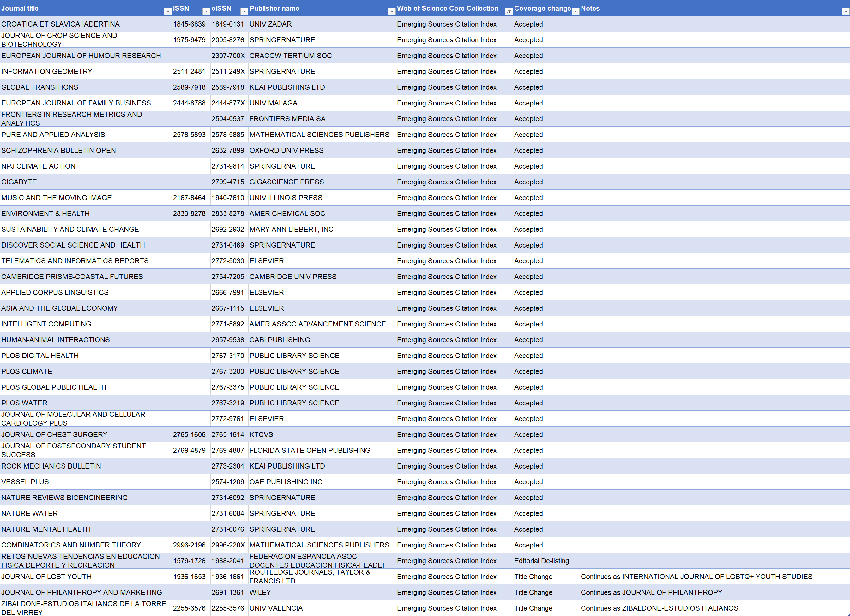
Task: Select the GIGABYTE journal cell
Action: pyautogui.click(x=86, y=182)
